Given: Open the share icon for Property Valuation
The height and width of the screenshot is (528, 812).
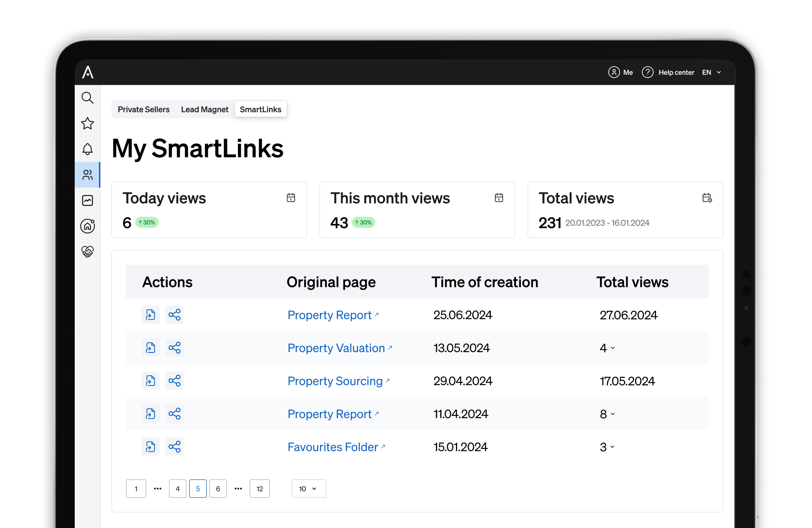Looking at the screenshot, I should coord(174,348).
